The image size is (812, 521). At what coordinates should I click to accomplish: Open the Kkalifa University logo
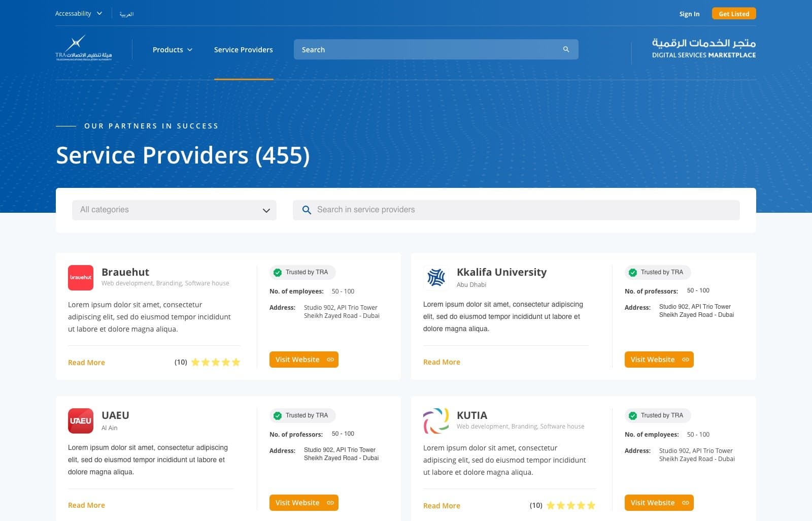(x=436, y=278)
